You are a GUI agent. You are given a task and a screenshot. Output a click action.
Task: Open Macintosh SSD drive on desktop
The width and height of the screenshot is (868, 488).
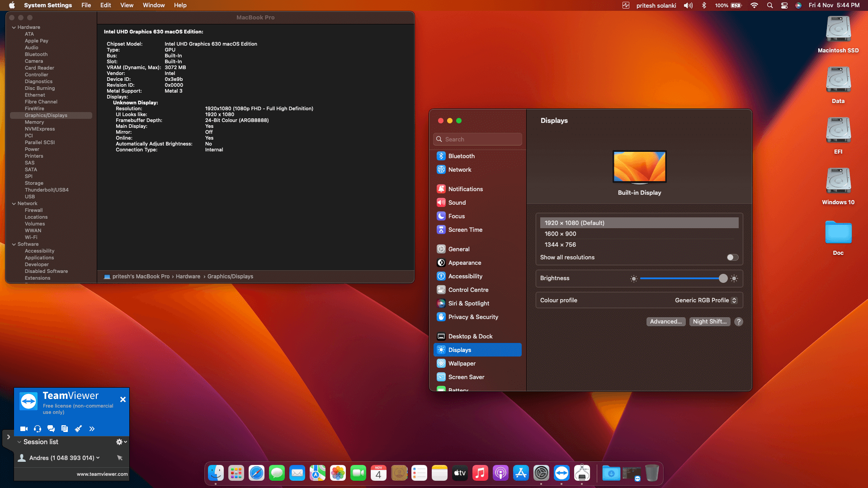pos(838,34)
